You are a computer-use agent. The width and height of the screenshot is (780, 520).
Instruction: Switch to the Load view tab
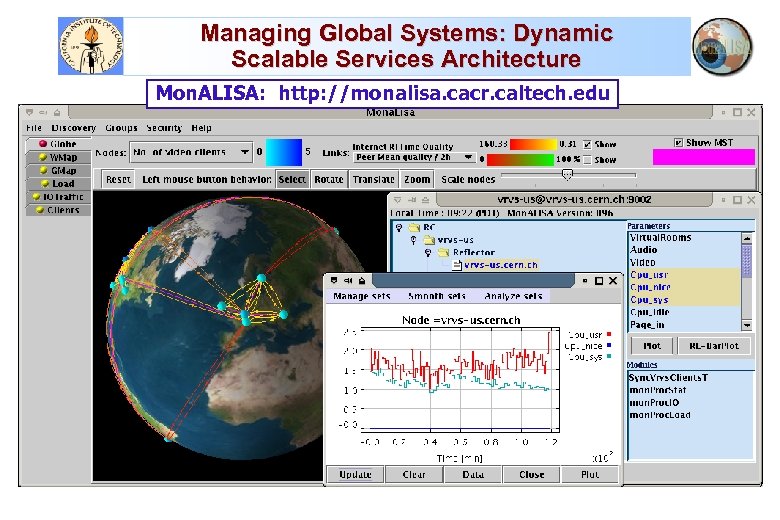(x=59, y=184)
